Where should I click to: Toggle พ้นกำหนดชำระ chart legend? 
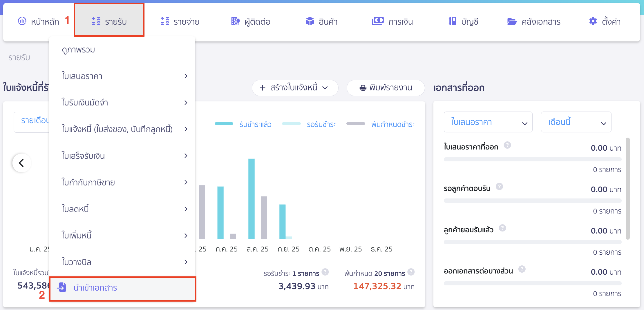tap(380, 124)
